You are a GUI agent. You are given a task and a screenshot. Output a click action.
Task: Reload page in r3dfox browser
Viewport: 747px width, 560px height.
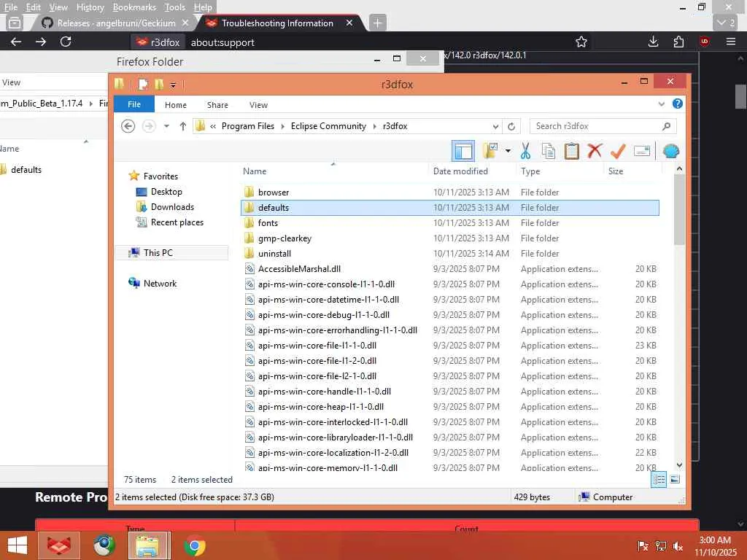tap(66, 42)
